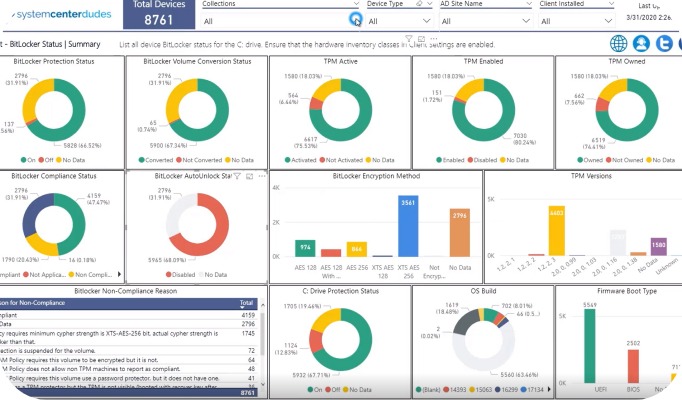Click Enabled legend item in TPM Enabled

coord(450,160)
